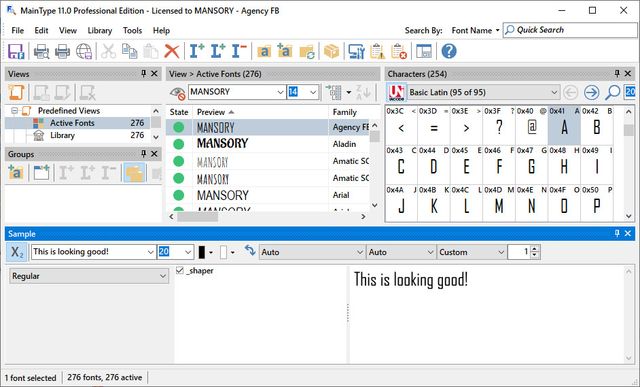
Task: Collapse the Predefined Views tree node
Action: (15, 111)
